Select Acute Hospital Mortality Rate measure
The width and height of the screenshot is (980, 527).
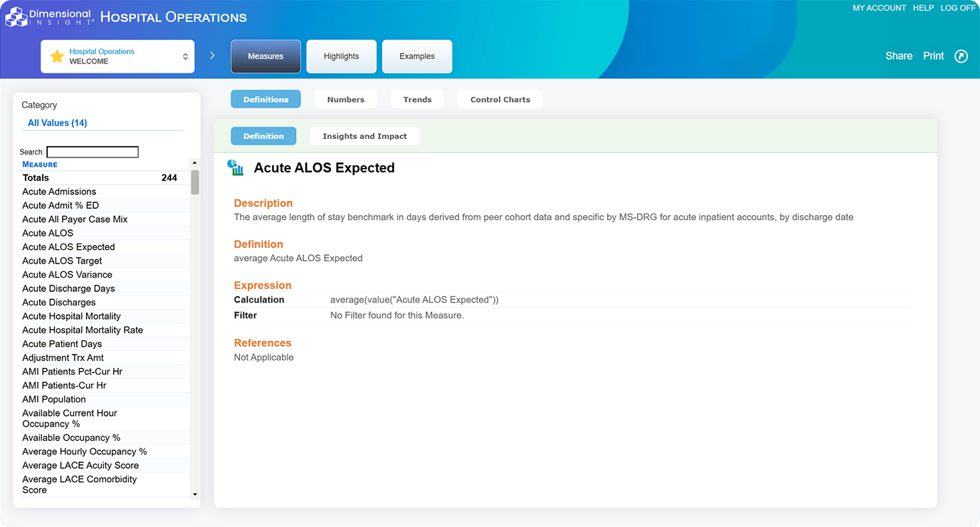(83, 330)
